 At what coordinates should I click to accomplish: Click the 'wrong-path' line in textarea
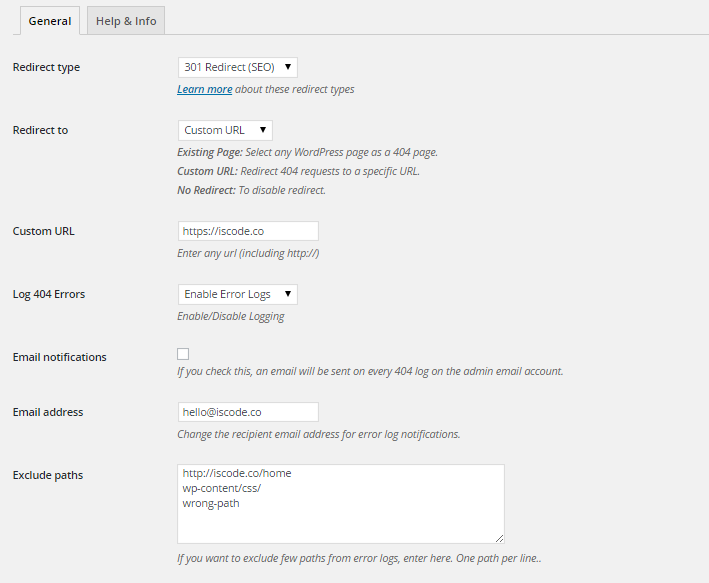[x=211, y=503]
